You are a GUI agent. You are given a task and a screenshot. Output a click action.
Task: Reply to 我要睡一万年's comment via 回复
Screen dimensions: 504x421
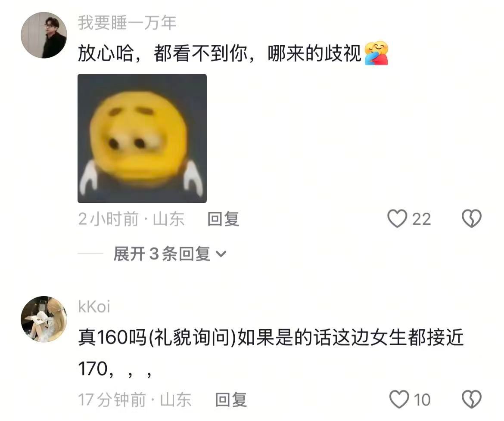point(224,219)
